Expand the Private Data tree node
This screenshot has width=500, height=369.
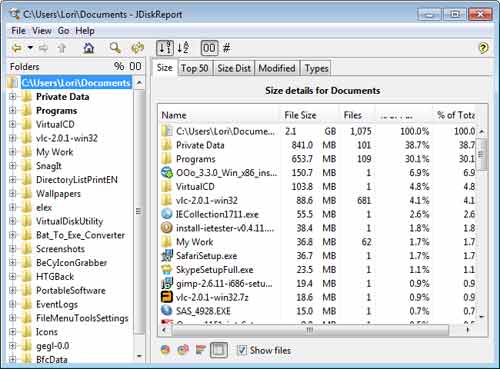coord(12,97)
